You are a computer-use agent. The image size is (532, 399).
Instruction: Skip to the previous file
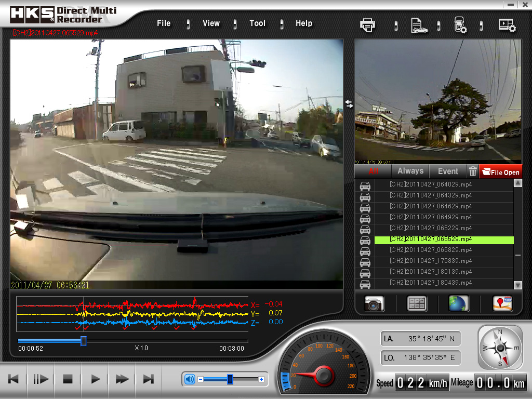point(14,379)
